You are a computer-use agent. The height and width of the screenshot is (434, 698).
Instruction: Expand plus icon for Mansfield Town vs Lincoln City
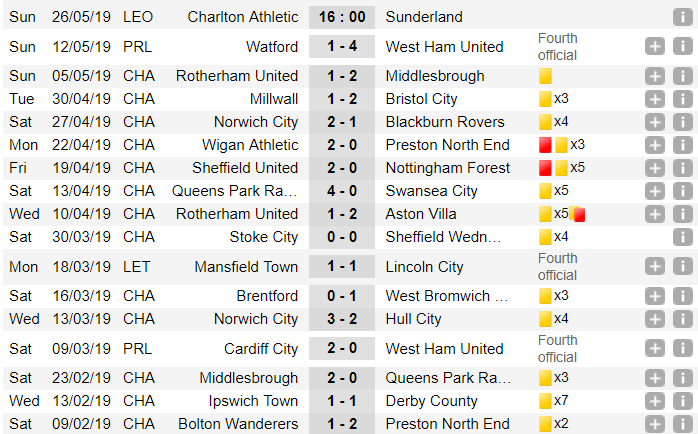coord(654,267)
